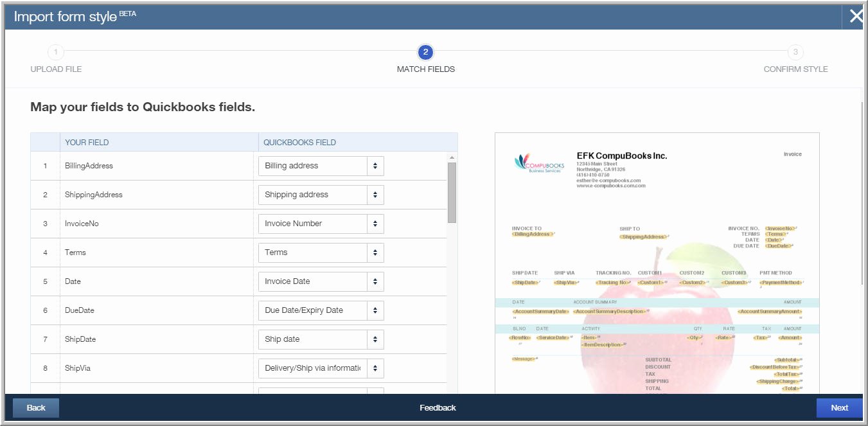The width and height of the screenshot is (868, 426).
Task: Click the <Subtotal> tag in preview
Action: point(787,360)
